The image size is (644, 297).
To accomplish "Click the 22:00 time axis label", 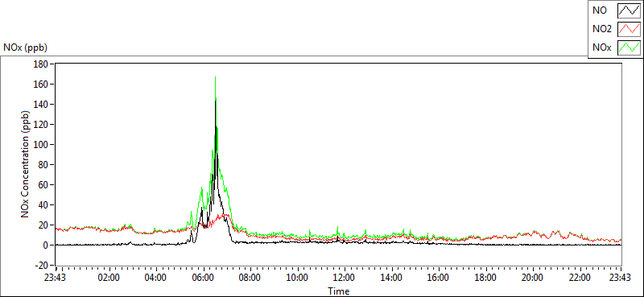I will 580,277.
